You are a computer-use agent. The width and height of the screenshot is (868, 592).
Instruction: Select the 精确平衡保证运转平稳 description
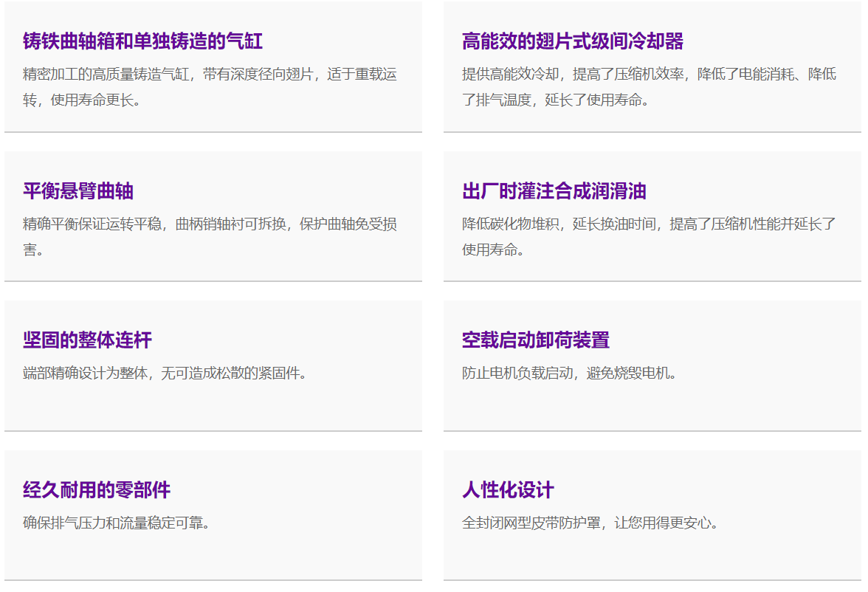tap(210, 236)
